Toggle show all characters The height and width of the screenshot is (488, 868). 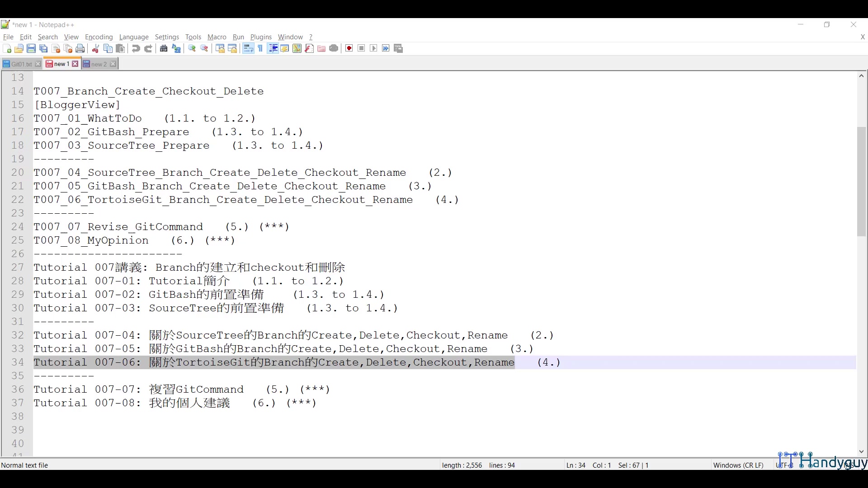point(260,48)
